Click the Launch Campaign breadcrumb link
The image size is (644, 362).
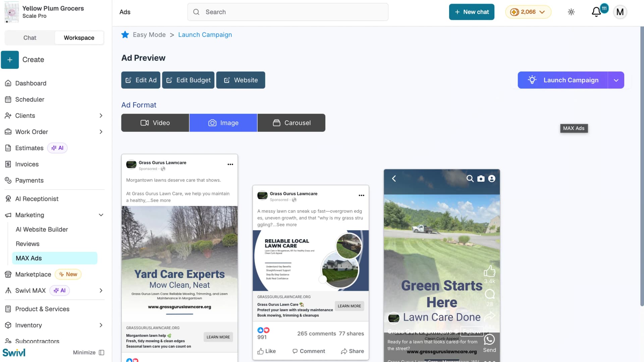point(205,35)
